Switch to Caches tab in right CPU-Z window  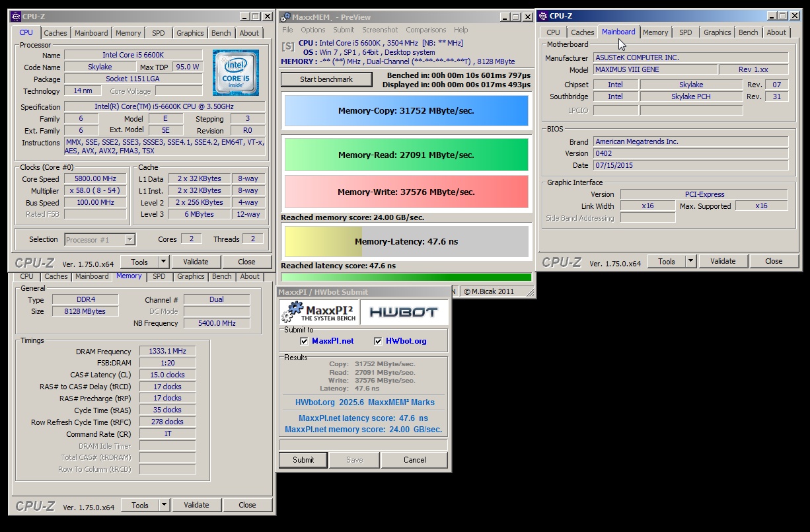coord(583,32)
